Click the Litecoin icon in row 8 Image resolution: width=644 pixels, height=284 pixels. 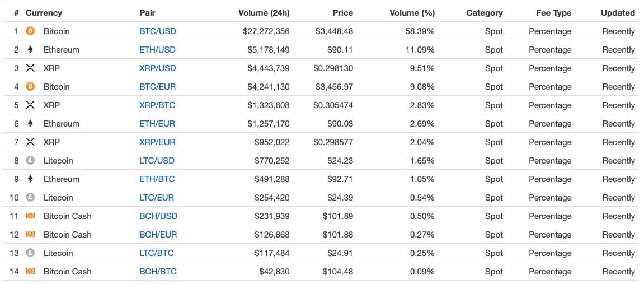coord(30,161)
